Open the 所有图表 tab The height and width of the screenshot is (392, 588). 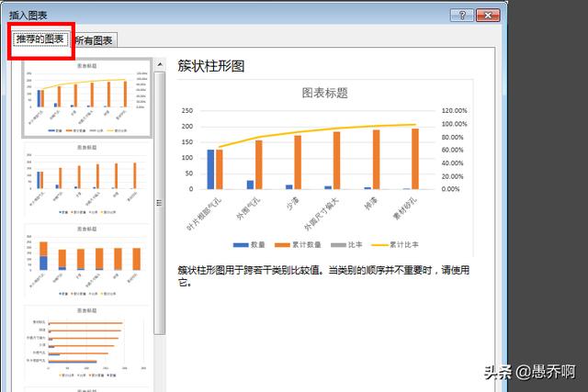tap(93, 40)
